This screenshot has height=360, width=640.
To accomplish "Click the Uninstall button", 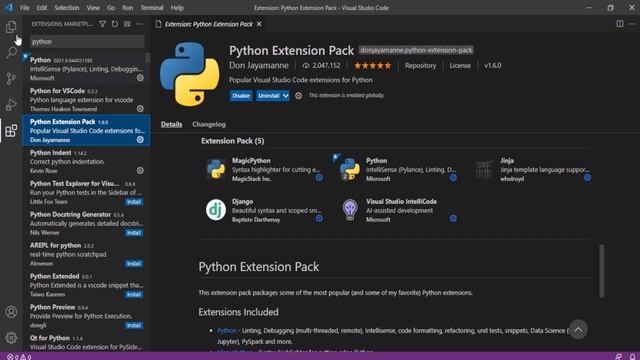I will click(x=269, y=96).
